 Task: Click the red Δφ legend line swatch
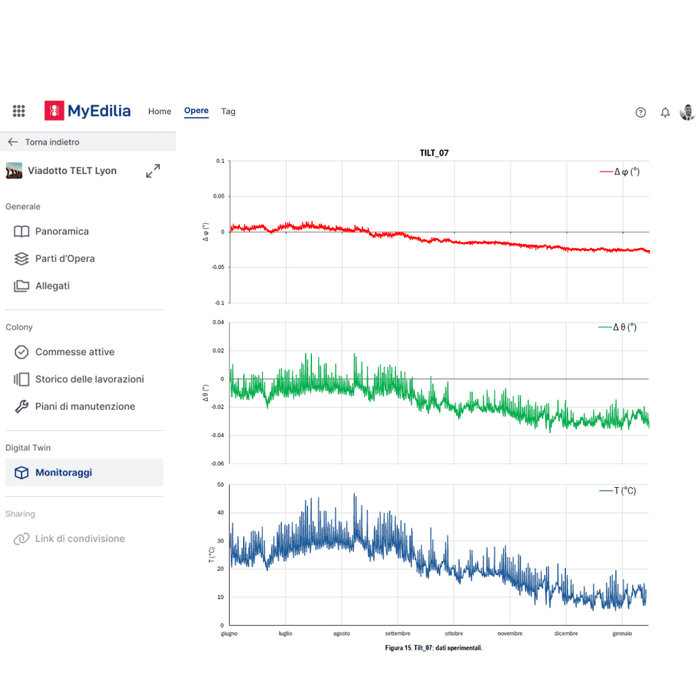pyautogui.click(x=605, y=172)
